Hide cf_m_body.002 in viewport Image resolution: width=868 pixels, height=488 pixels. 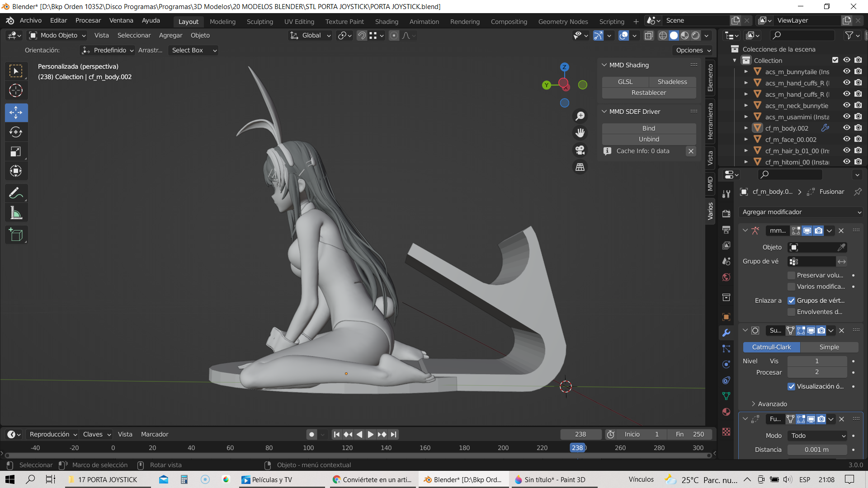tap(847, 128)
